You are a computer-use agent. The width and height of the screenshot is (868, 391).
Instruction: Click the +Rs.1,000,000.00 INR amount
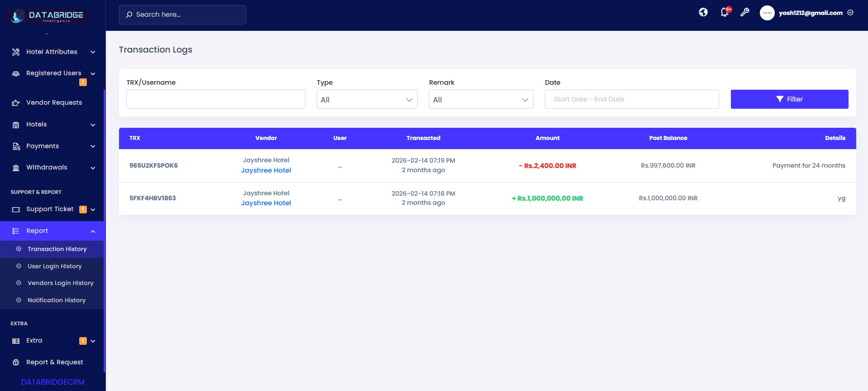(548, 198)
